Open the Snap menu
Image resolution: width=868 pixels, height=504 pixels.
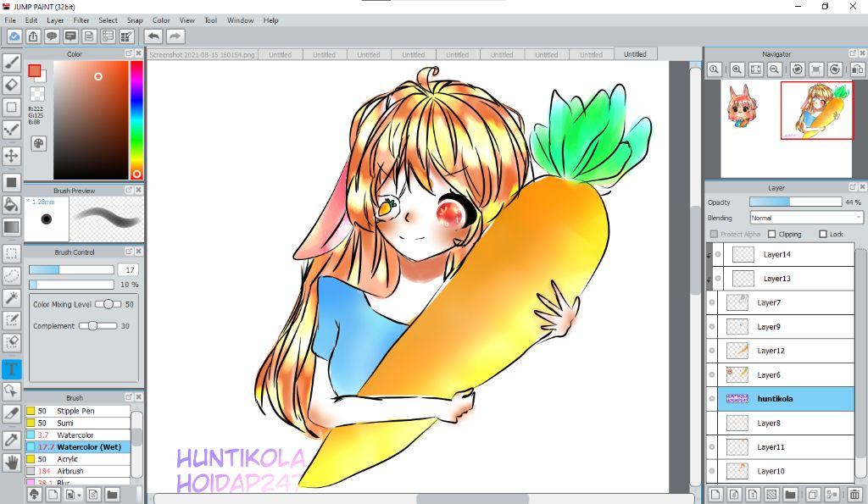pyautogui.click(x=135, y=20)
